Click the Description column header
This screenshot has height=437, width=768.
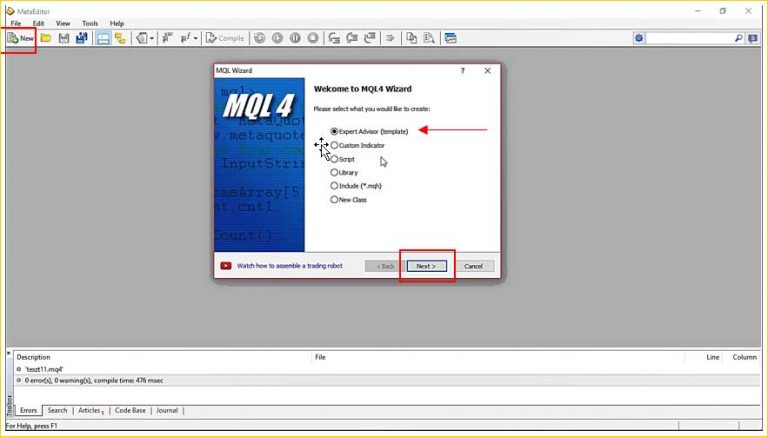coord(33,357)
